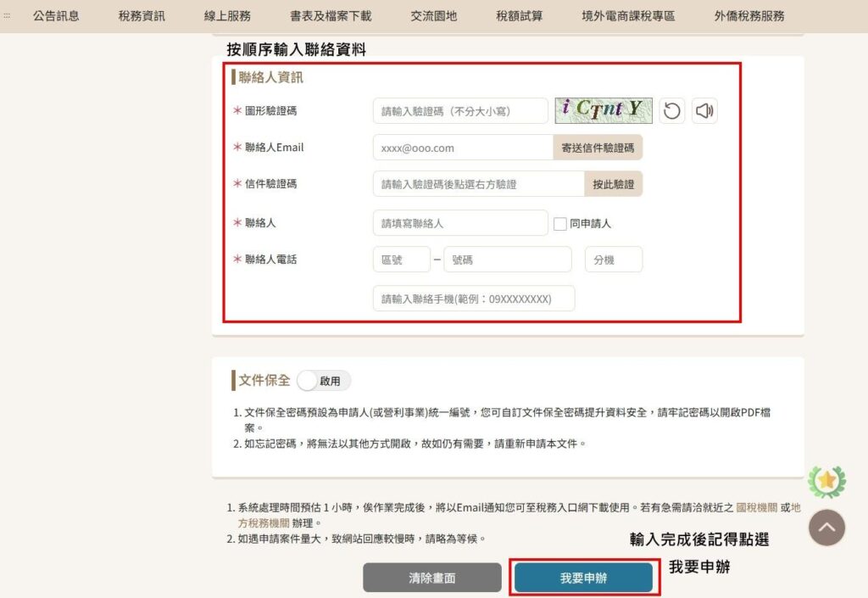Screen dimensions: 868x598
Task: Open the 線上服務 menu
Action: click(x=227, y=16)
